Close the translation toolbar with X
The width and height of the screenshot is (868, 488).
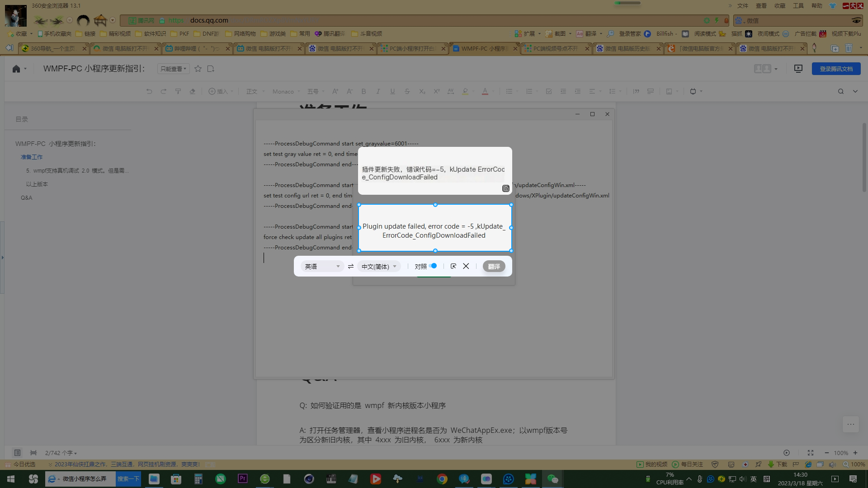click(466, 266)
